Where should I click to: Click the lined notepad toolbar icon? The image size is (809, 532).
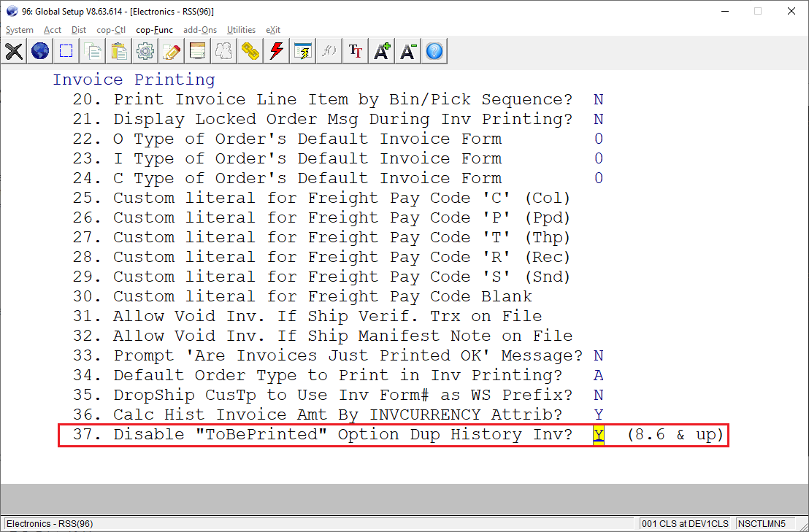pyautogui.click(x=198, y=51)
